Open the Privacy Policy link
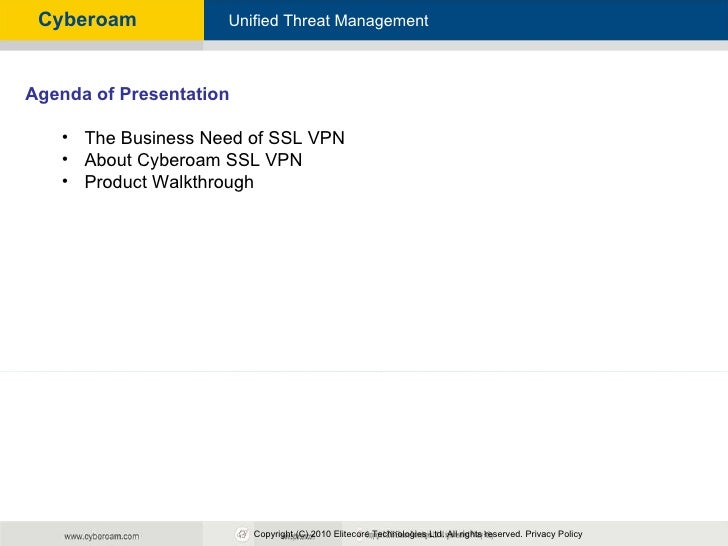 [x=554, y=534]
